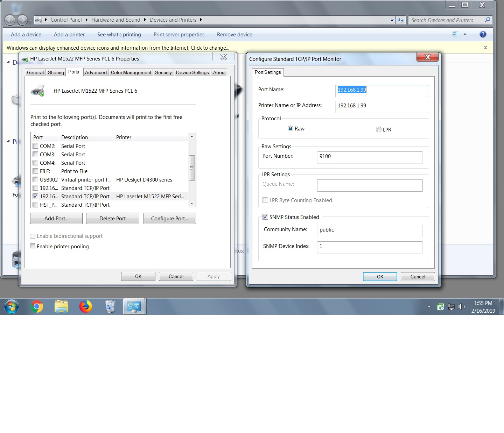Expand the change view dropdown arrow
The height and width of the screenshot is (433, 504).
465,34
